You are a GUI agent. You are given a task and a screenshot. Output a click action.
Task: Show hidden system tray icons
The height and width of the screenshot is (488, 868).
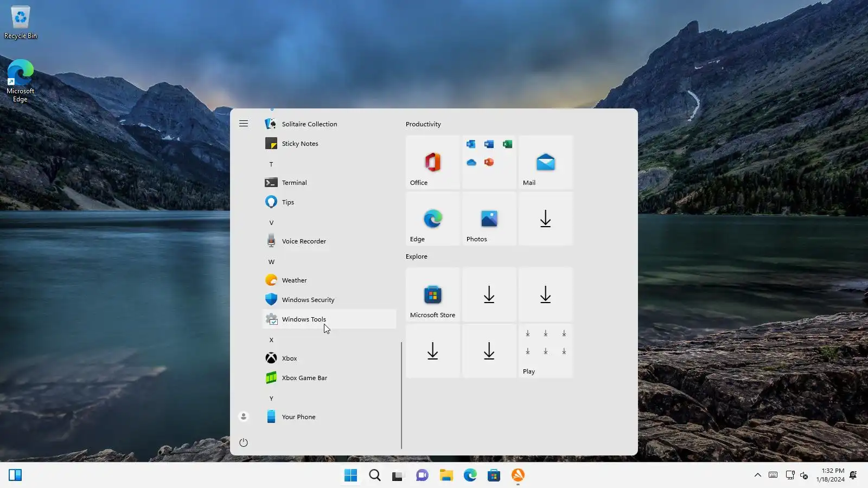click(758, 475)
